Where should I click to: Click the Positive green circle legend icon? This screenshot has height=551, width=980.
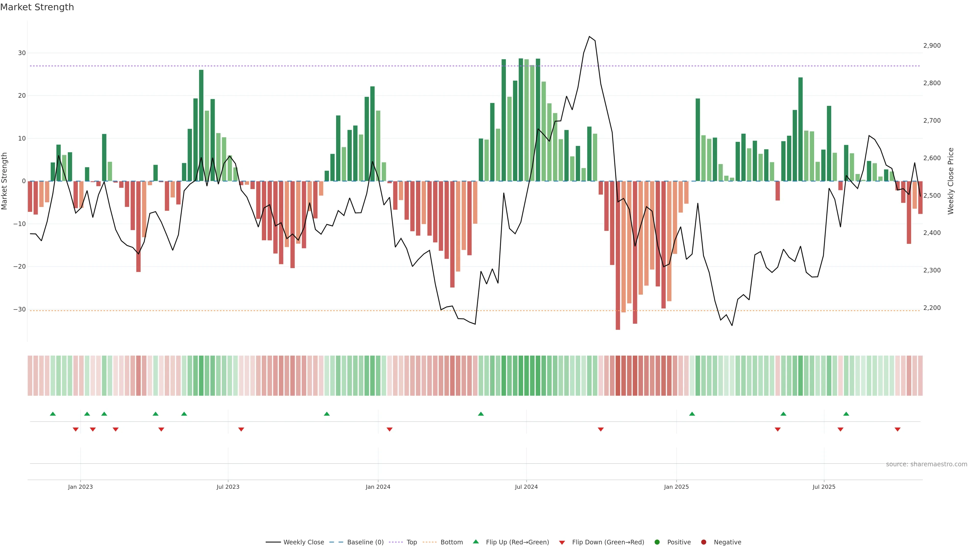pos(657,542)
